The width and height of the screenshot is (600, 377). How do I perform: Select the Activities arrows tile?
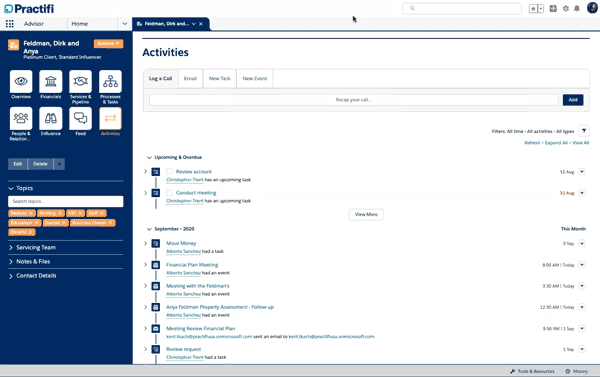click(110, 118)
